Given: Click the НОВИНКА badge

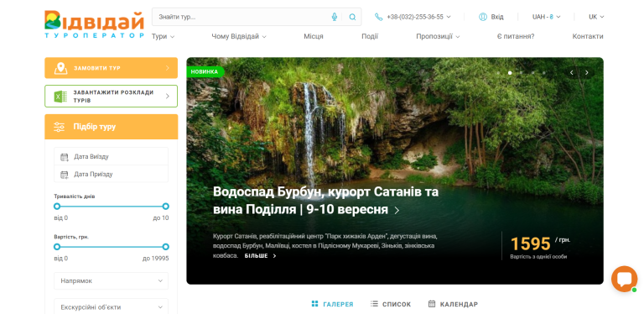Looking at the screenshot, I should pyautogui.click(x=205, y=71).
